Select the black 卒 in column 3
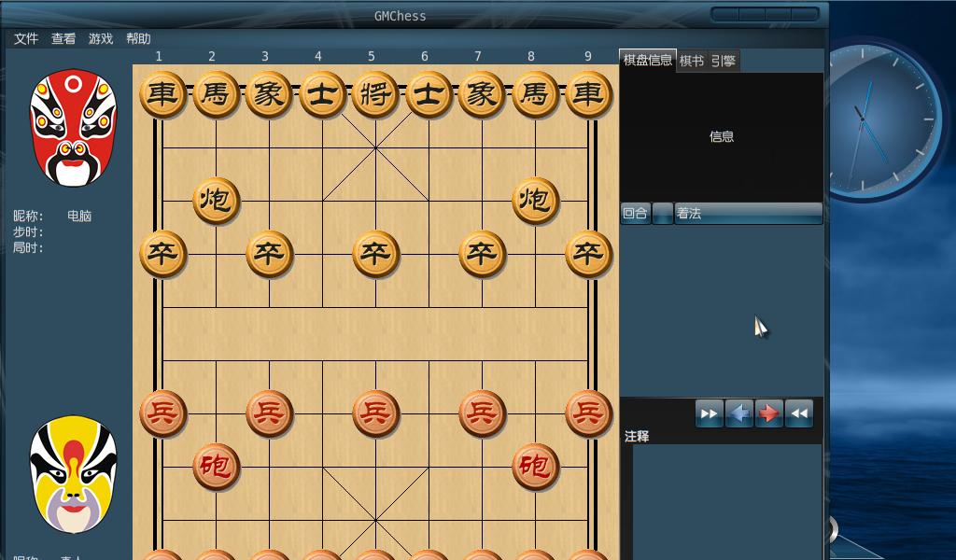 pos(269,254)
